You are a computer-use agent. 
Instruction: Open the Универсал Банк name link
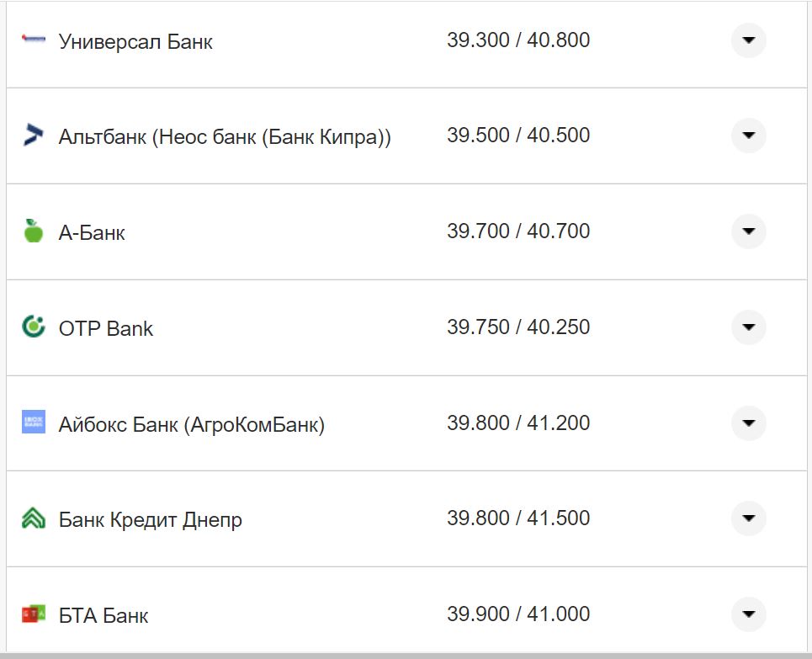click(x=135, y=41)
